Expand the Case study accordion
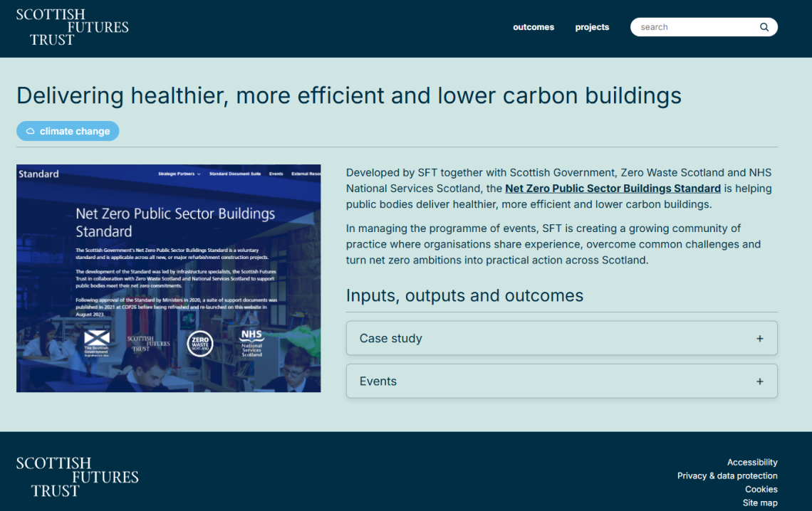 tap(562, 338)
